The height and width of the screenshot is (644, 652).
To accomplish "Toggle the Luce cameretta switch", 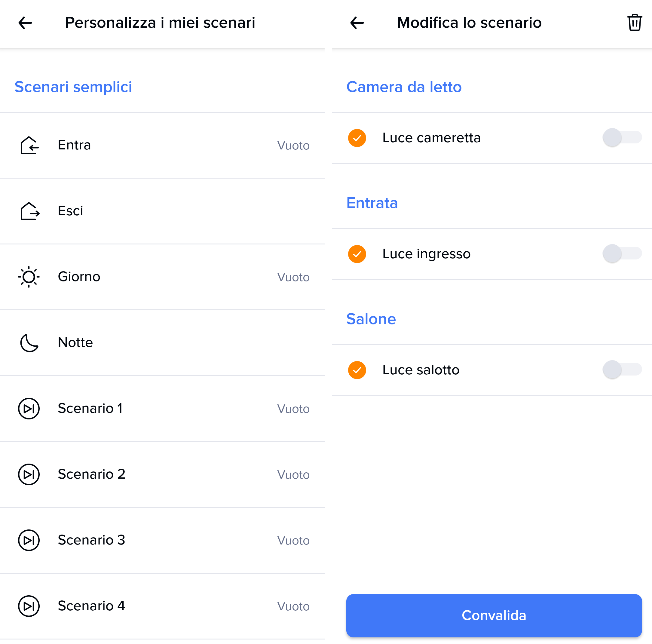I will tap(622, 137).
